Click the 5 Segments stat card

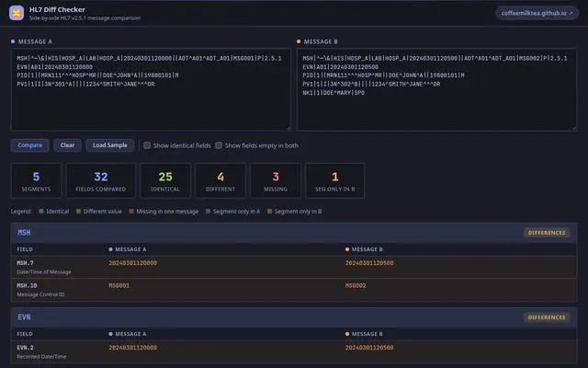point(36,180)
